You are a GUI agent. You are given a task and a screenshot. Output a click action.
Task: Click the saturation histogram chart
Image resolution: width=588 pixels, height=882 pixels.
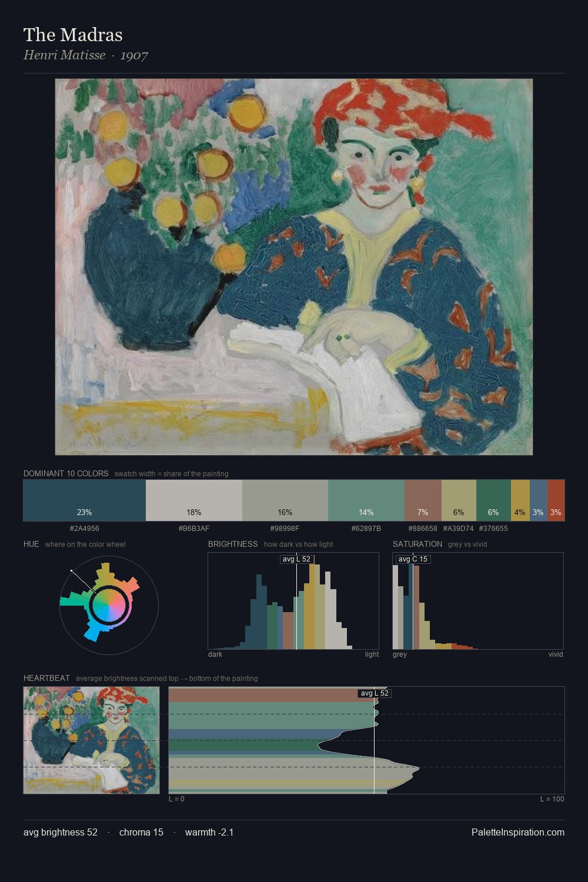coord(478,601)
